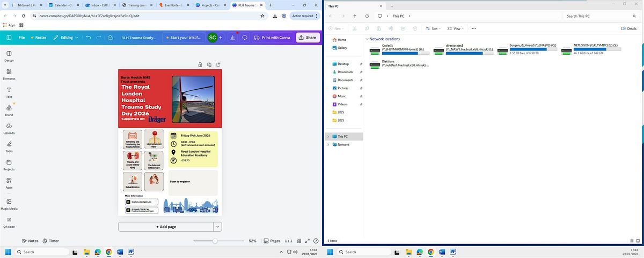
Task: Open the File menu in Canva
Action: [21, 38]
